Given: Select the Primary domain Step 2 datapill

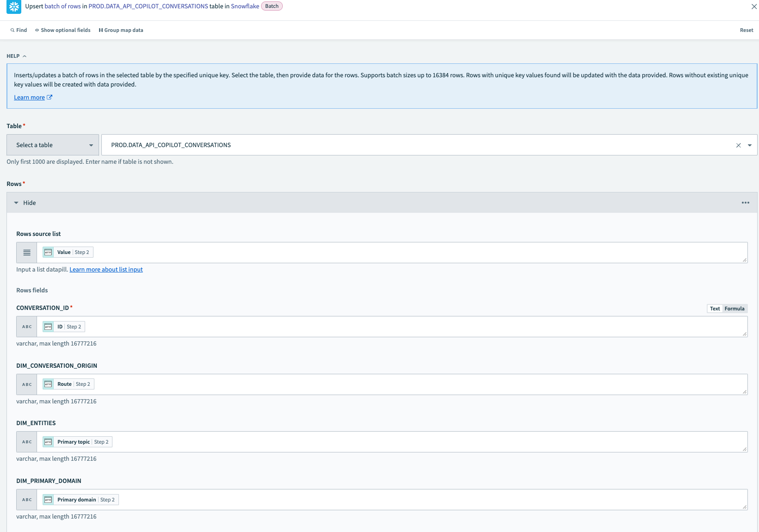Looking at the screenshot, I should tap(81, 500).
